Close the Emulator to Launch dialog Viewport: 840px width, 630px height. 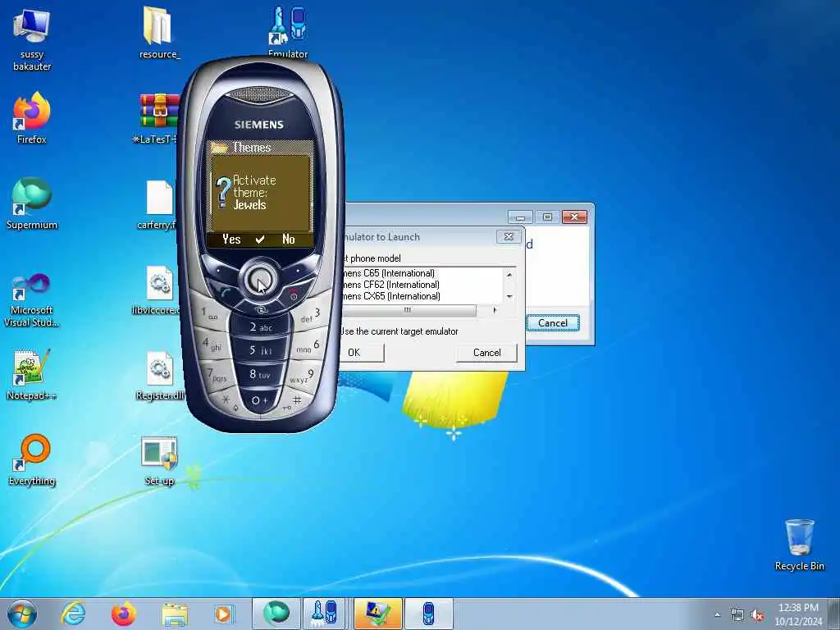tap(509, 236)
